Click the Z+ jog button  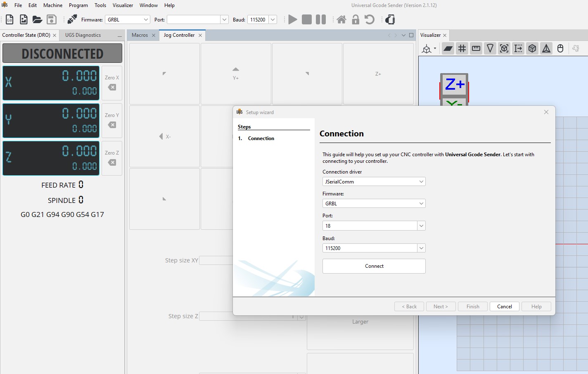point(378,74)
